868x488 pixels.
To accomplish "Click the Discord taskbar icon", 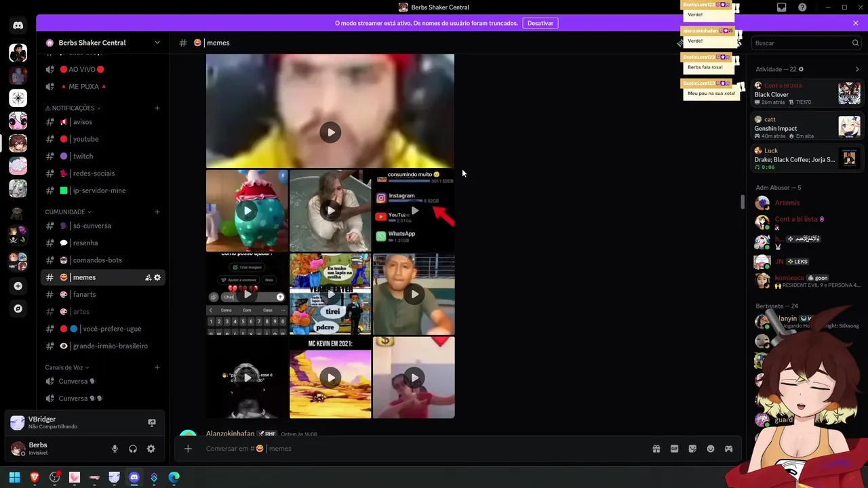I will (134, 477).
